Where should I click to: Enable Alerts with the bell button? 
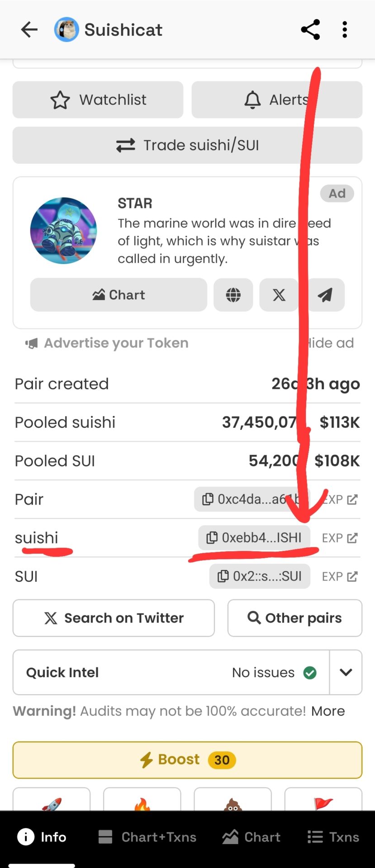277,100
